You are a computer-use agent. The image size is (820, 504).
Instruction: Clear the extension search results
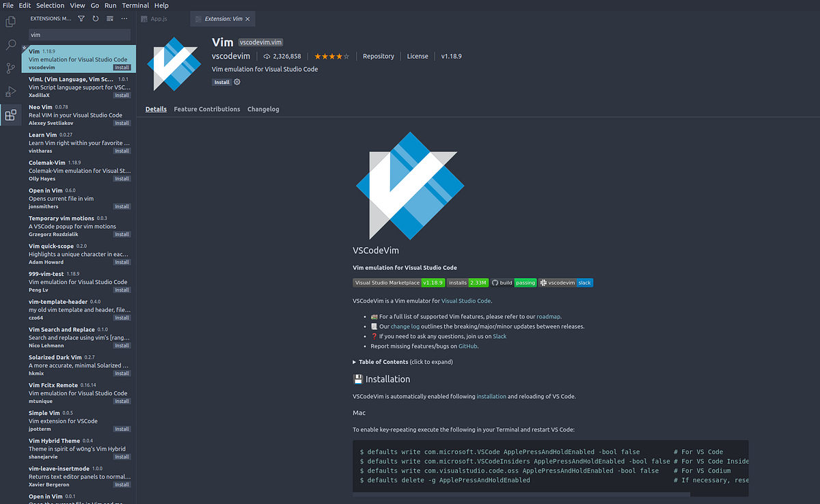109,18
